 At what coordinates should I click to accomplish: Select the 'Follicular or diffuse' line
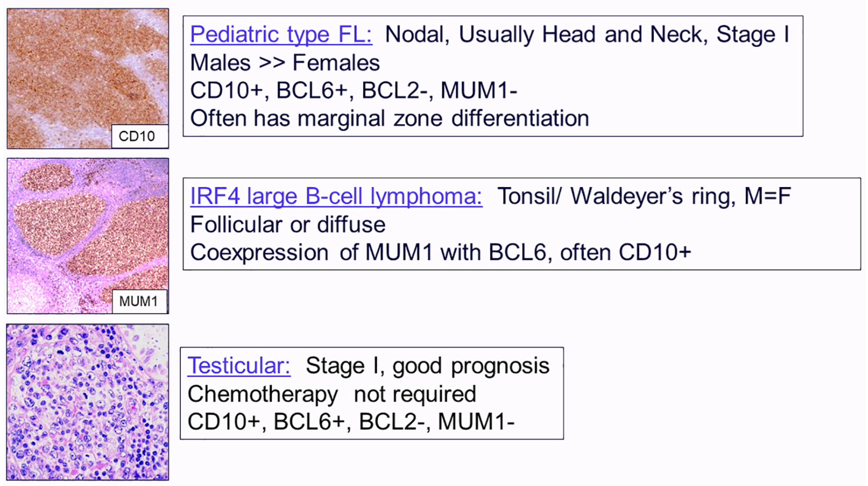(288, 225)
